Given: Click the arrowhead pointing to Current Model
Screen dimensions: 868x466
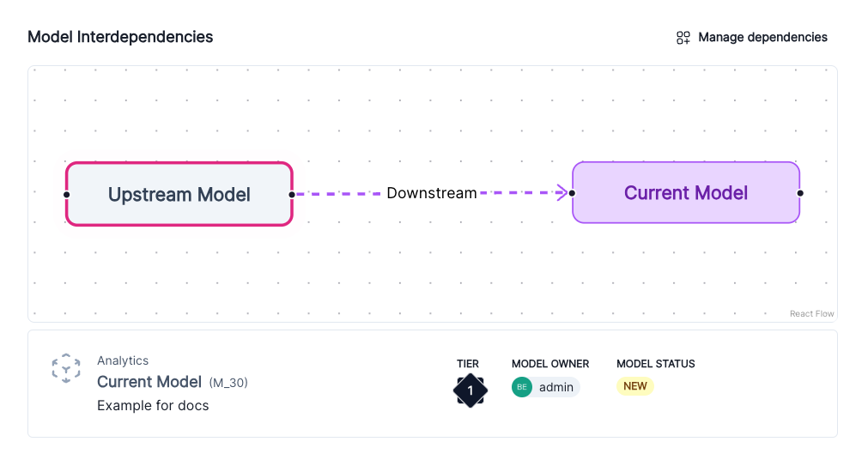Looking at the screenshot, I should click(564, 193).
